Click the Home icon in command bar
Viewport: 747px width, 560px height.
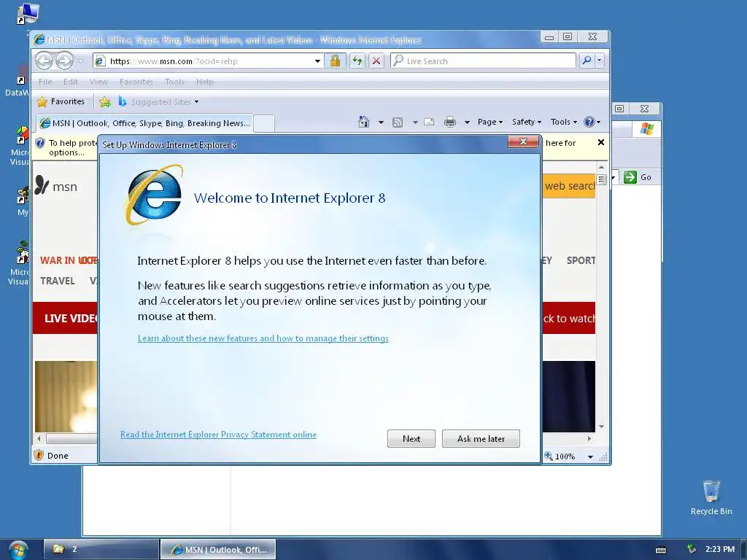coord(364,122)
